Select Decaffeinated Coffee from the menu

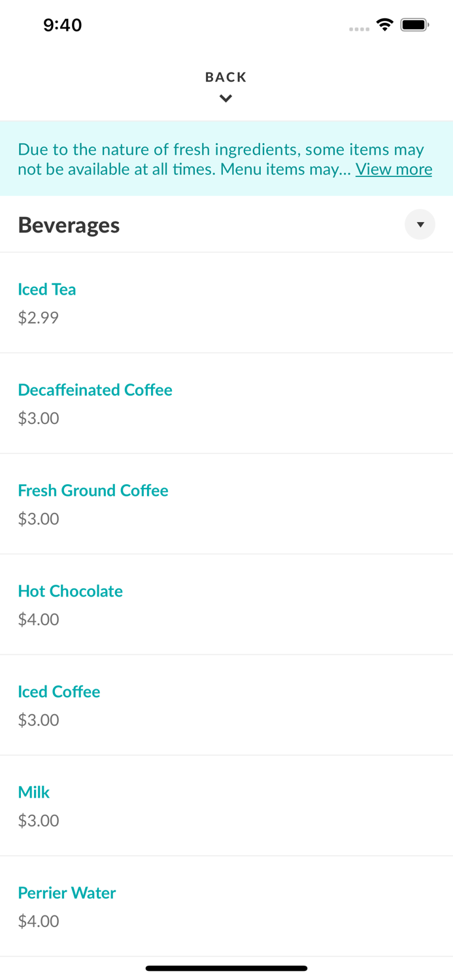[x=95, y=390]
